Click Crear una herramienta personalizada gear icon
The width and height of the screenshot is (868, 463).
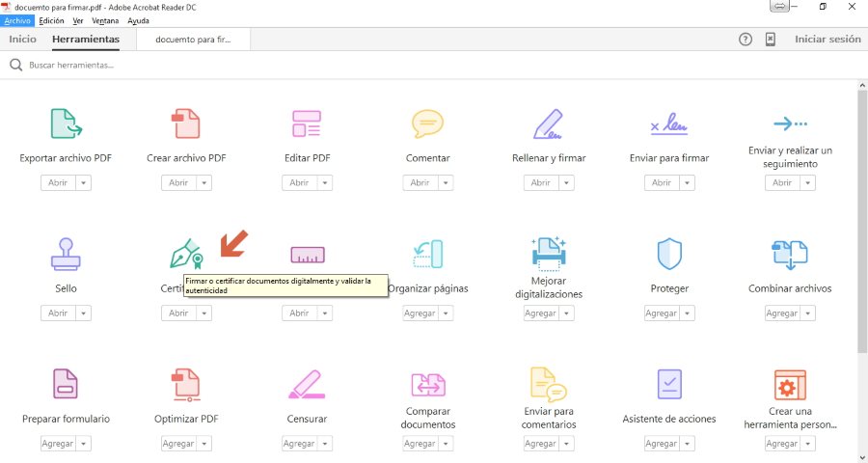pos(790,384)
